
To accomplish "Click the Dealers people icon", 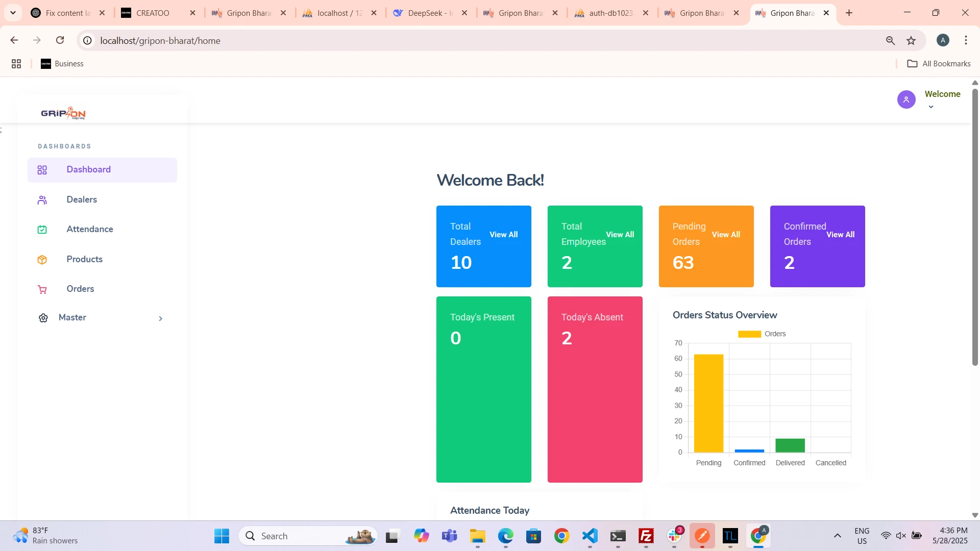I will click(x=42, y=200).
